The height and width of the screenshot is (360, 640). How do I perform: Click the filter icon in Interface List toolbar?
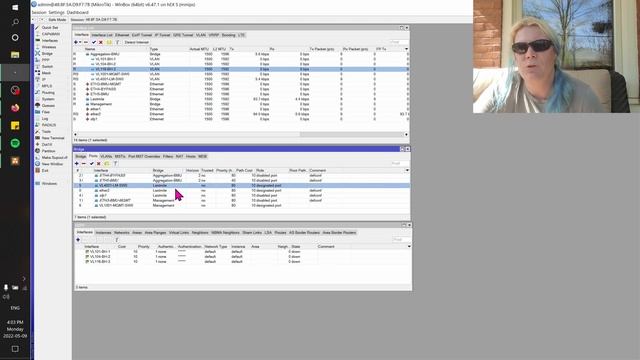coord(118,42)
